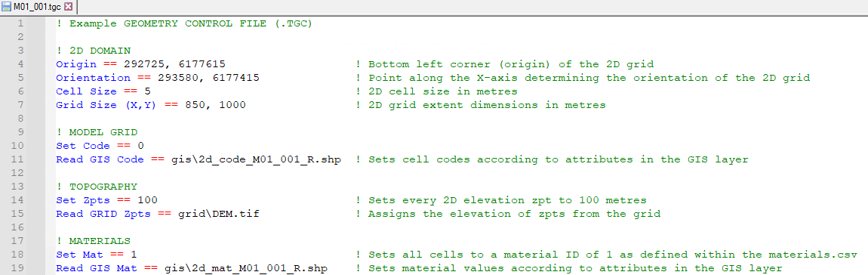The image size is (868, 275).
Task: Click the 'Set Mat' command
Action: [80, 255]
